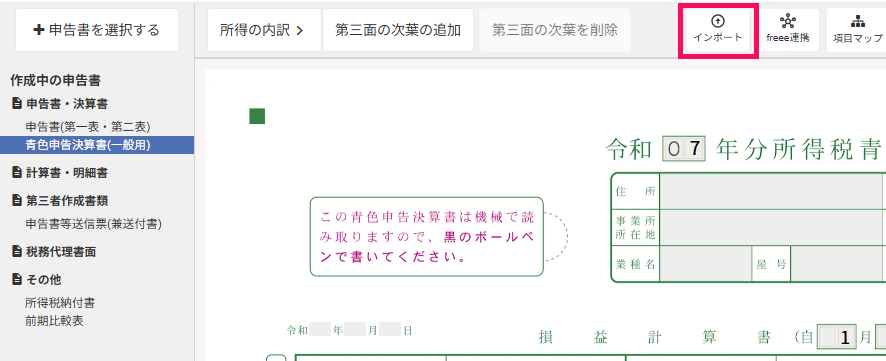Click the document icon beside 第三者作成書類
The width and height of the screenshot is (886, 361).
17,201
